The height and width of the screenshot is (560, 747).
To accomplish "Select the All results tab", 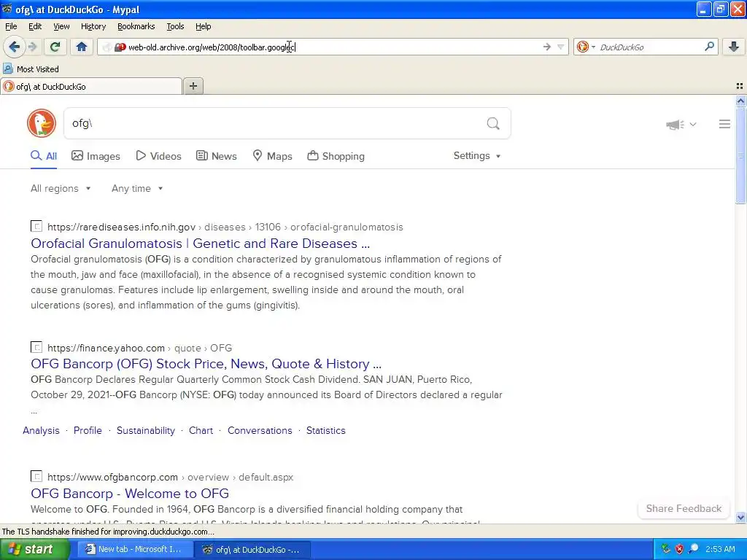I will pos(44,156).
